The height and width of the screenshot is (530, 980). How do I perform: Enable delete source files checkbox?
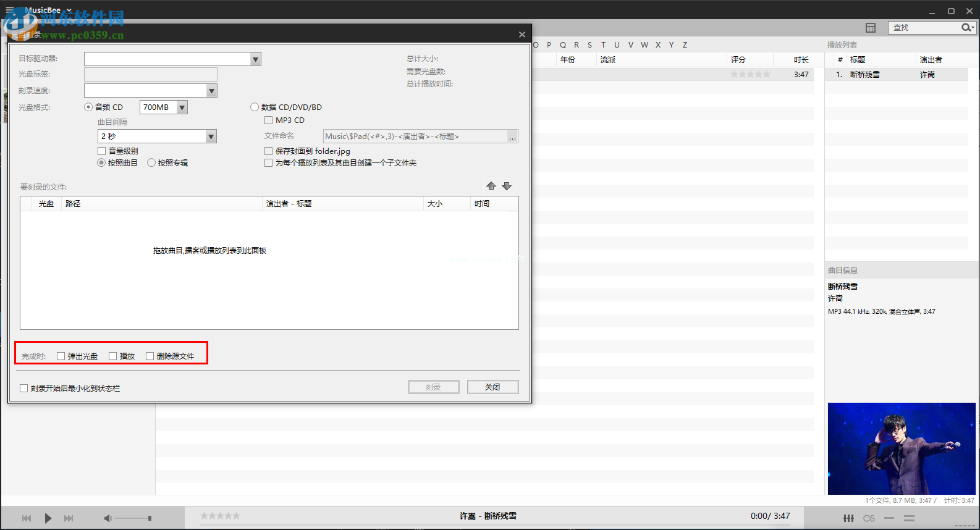[150, 356]
